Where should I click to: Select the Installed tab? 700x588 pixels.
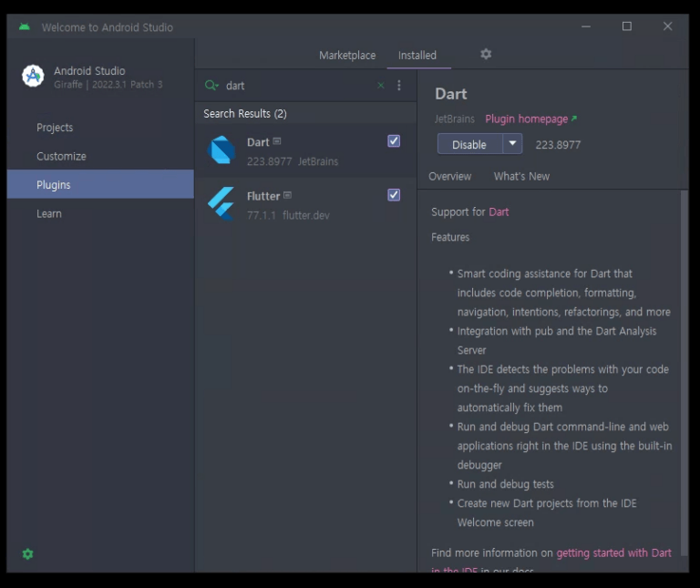coord(417,56)
